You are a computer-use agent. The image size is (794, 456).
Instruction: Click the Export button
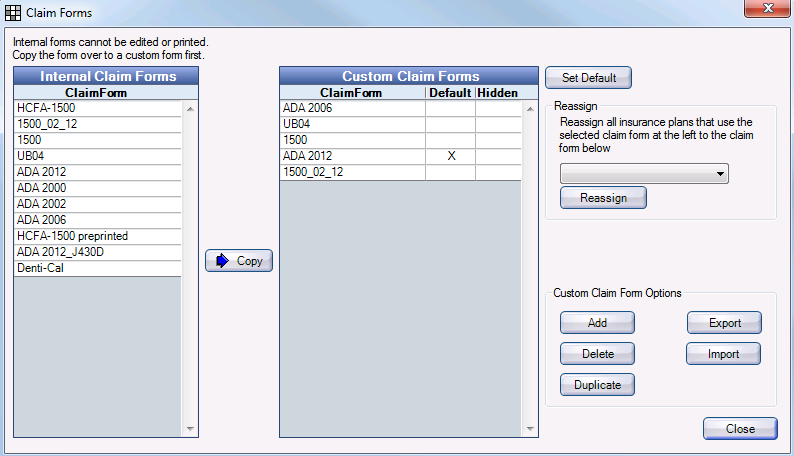724,322
